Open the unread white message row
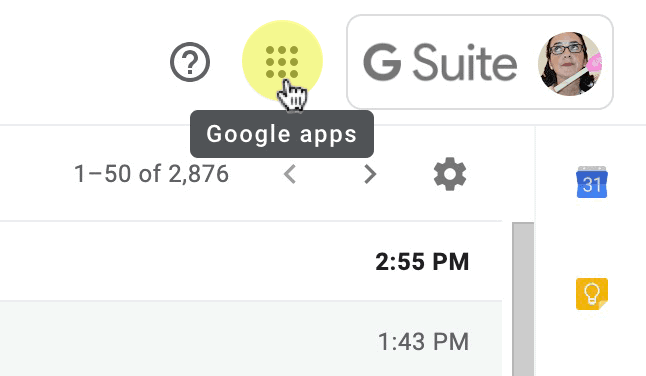 251,261
